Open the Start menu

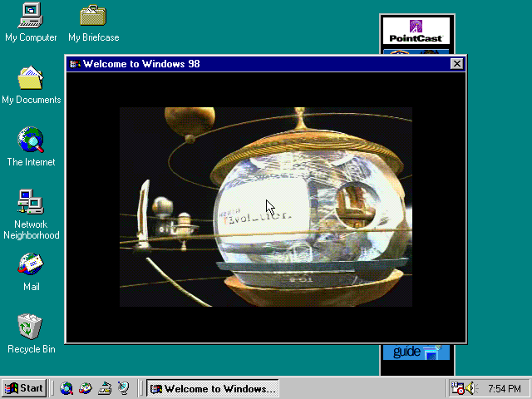coord(24,388)
